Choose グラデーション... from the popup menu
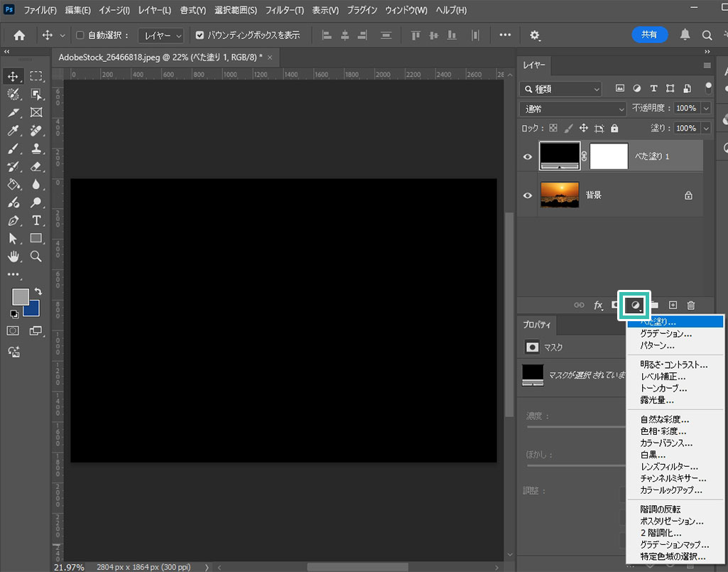The image size is (728, 572). (x=665, y=333)
